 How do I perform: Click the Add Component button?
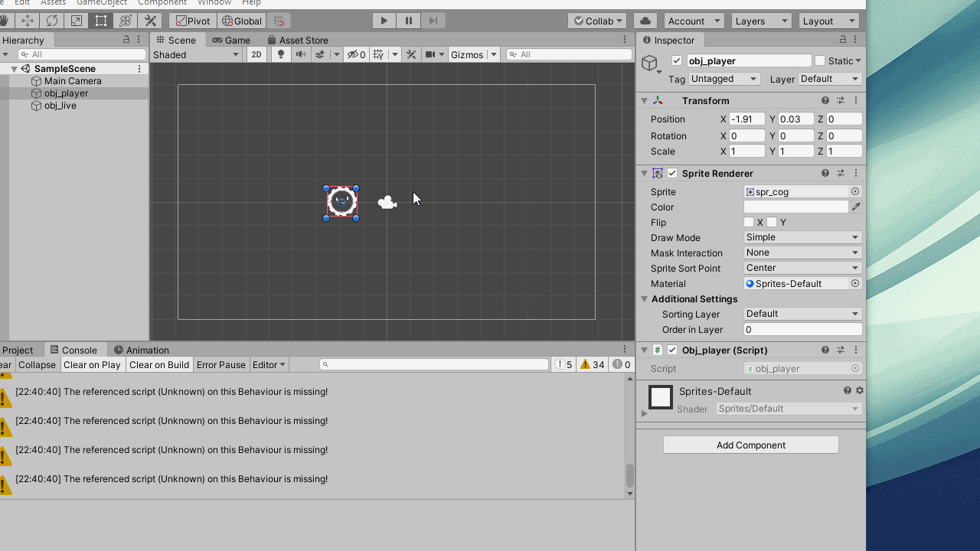click(750, 445)
